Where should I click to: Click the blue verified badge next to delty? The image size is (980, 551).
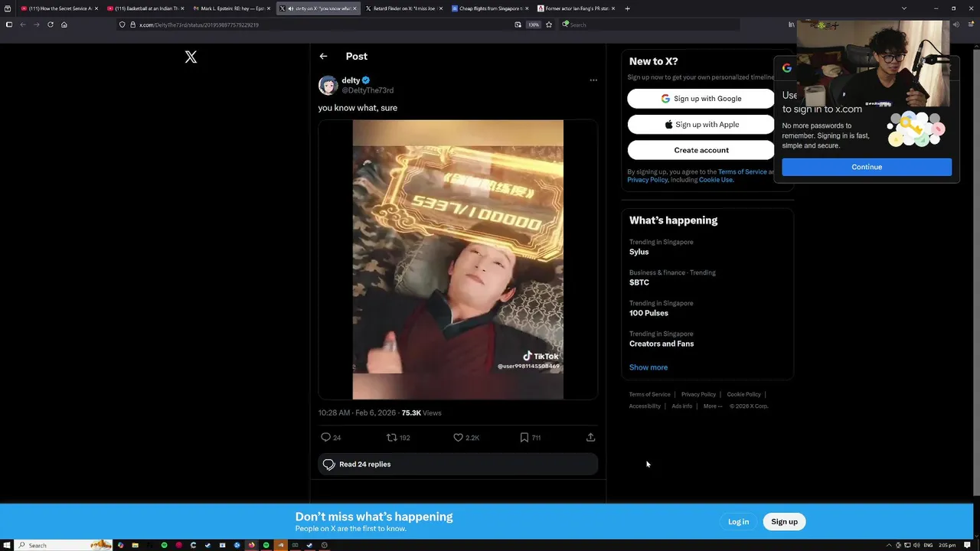click(366, 80)
